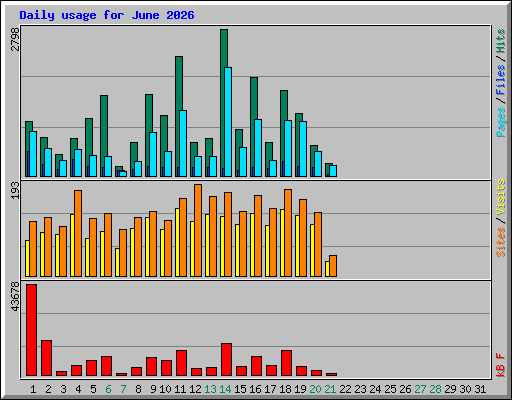Image resolution: width=512 pixels, height=400 pixels.
Task: Click day label 22 on the x-axis
Action: (x=345, y=389)
